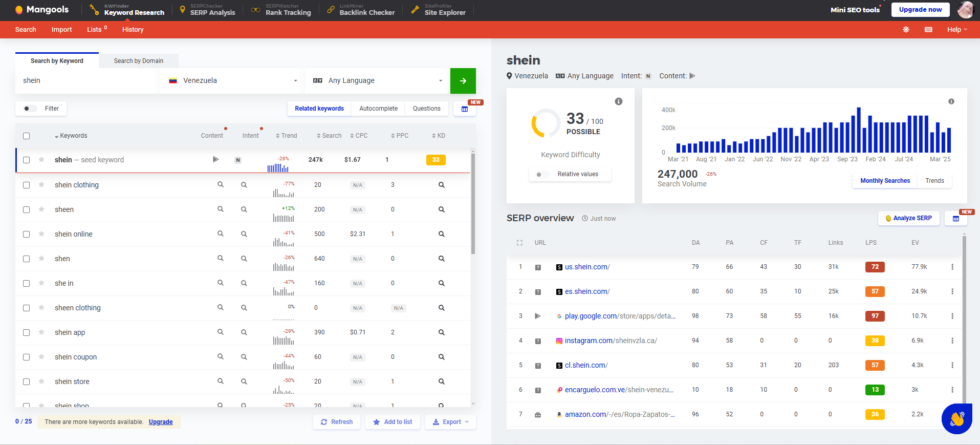Image resolution: width=980 pixels, height=445 pixels.
Task: Open the encarguelo.com.ve result link
Action: pos(619,390)
